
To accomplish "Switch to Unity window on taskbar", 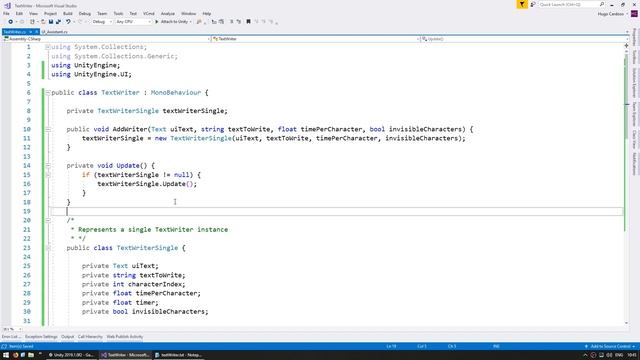I will [x=72, y=355].
